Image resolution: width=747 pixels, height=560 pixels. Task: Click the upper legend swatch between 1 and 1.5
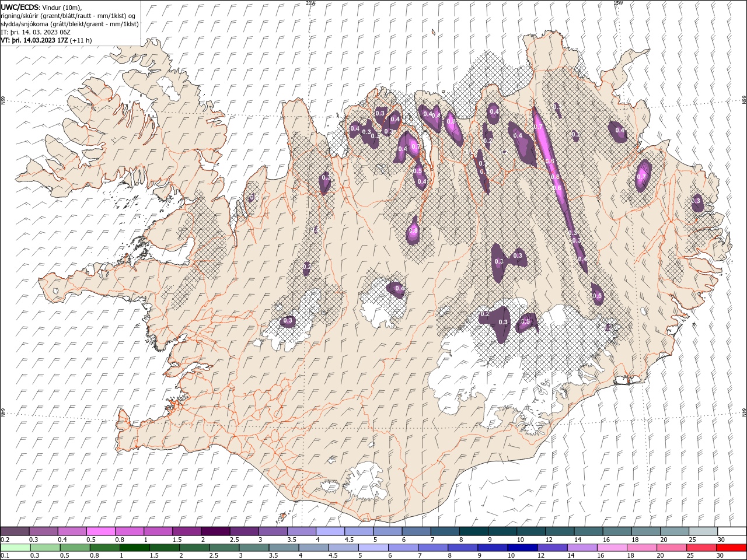pyautogui.click(x=158, y=531)
